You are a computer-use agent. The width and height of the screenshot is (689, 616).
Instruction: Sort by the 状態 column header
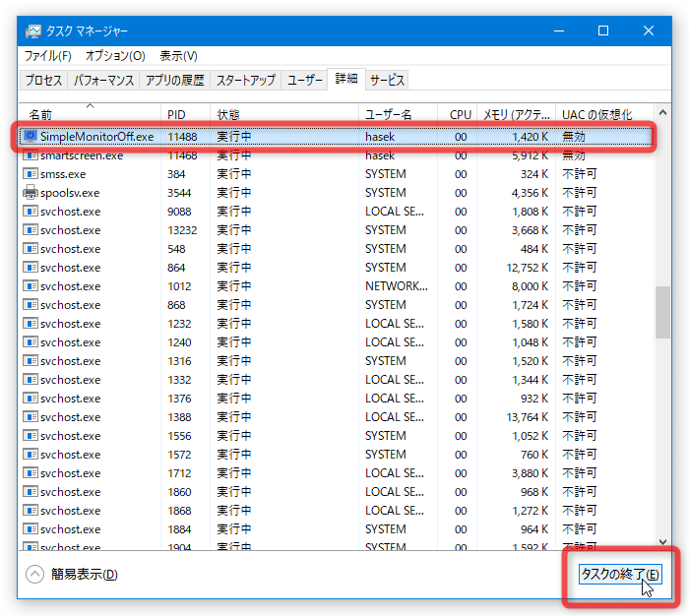coord(284,114)
